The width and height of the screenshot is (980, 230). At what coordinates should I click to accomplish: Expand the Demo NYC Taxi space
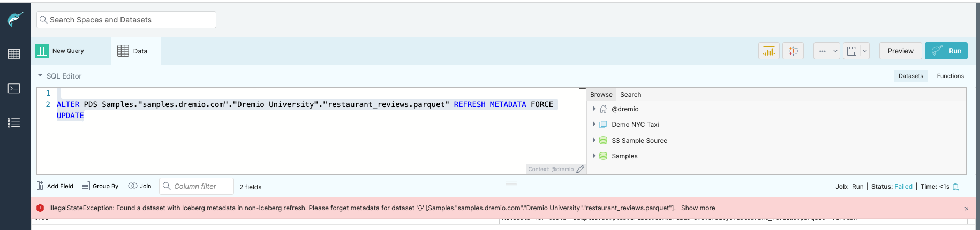click(x=594, y=124)
